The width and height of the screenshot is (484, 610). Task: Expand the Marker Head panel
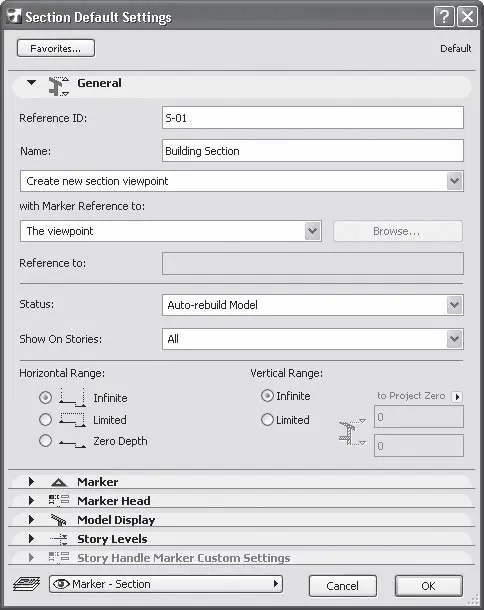[32, 500]
